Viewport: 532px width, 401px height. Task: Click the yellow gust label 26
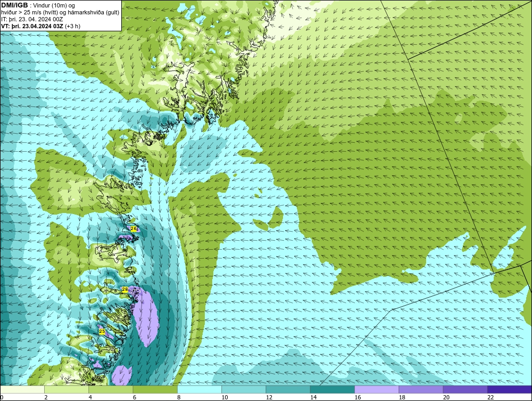[134, 229]
